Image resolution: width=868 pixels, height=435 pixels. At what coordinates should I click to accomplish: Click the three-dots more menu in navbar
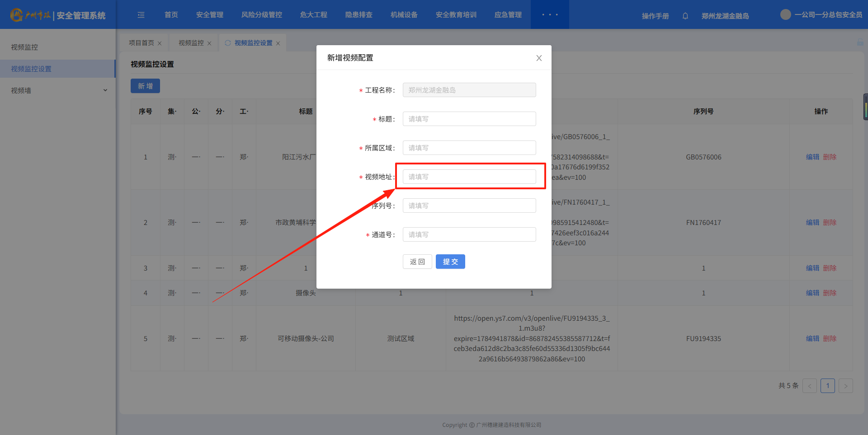550,15
